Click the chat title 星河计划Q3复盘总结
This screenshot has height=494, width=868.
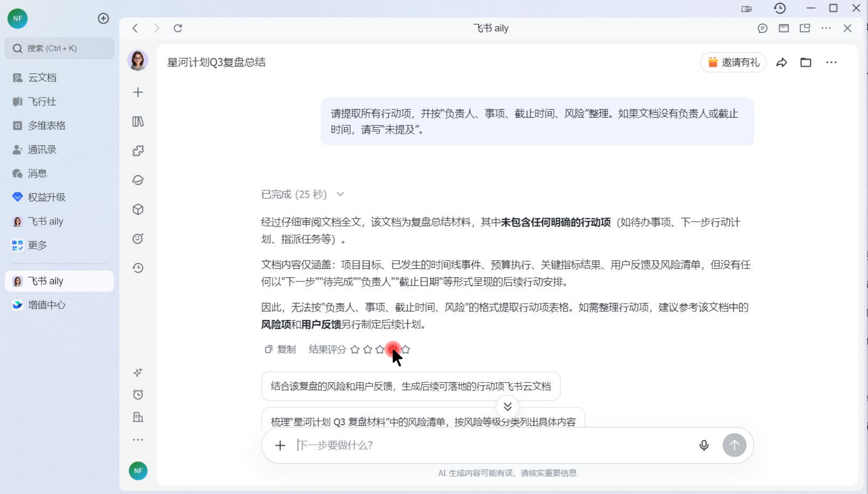point(216,62)
